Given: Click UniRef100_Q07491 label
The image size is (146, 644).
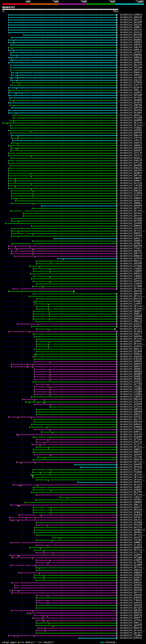Looking at the screenshot, I should tap(131, 98).
